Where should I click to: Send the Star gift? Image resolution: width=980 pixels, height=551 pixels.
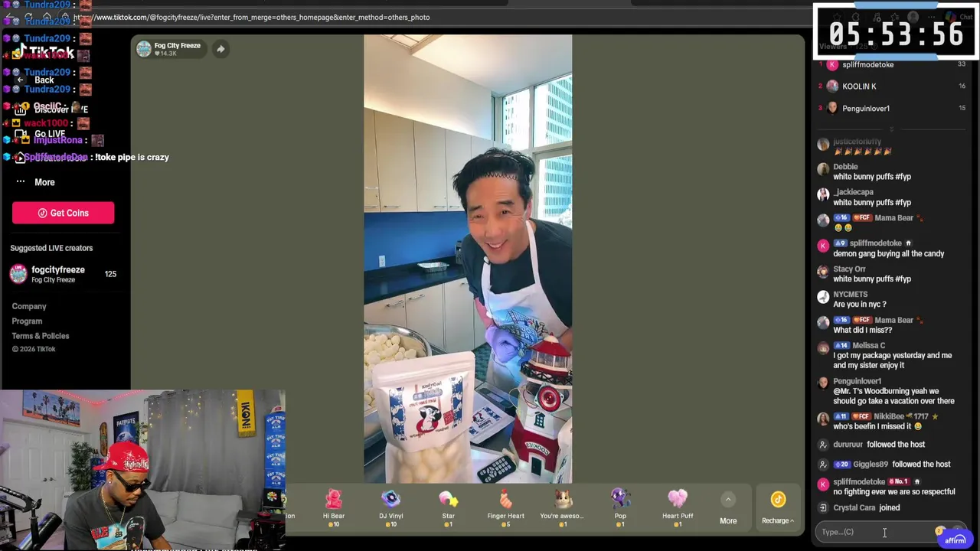448,507
